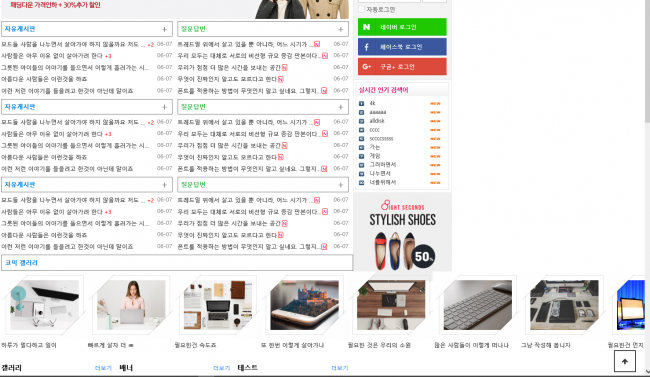Click the banner section more link
Viewport: 650px width, 377px height.
coord(221,368)
